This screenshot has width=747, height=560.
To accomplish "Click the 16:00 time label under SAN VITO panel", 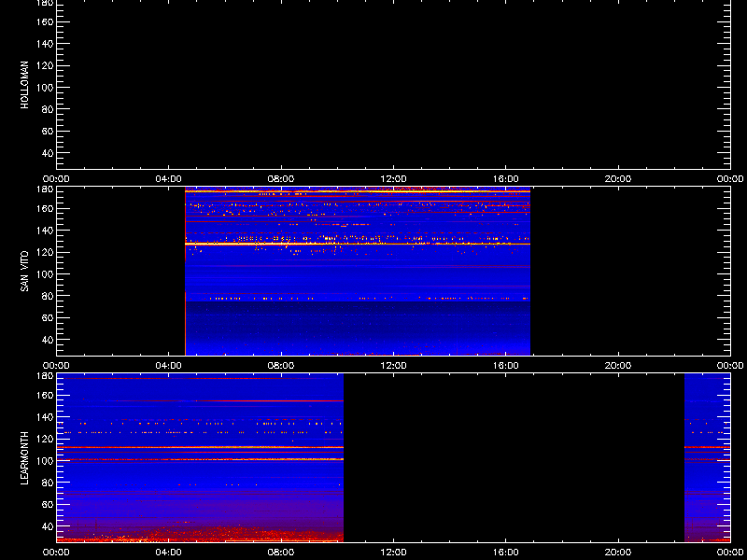I will (x=505, y=366).
